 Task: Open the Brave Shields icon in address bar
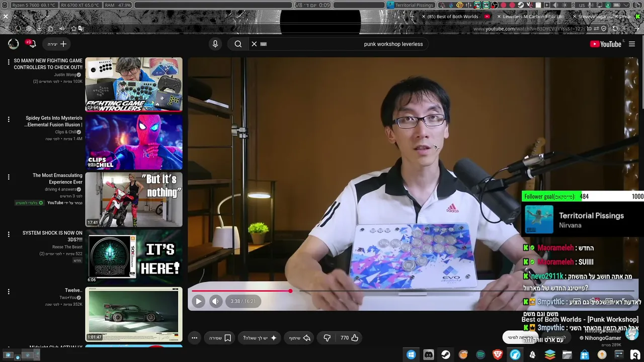[x=604, y=29]
